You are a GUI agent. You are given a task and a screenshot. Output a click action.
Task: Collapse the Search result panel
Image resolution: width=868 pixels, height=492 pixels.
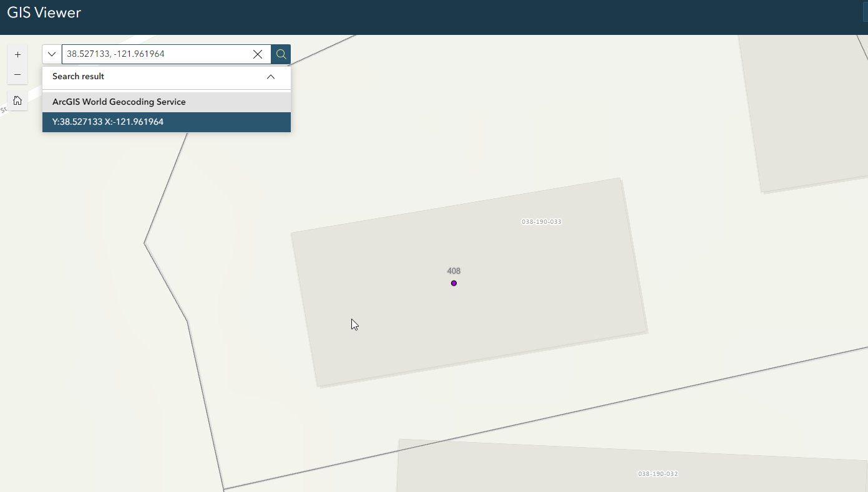270,76
